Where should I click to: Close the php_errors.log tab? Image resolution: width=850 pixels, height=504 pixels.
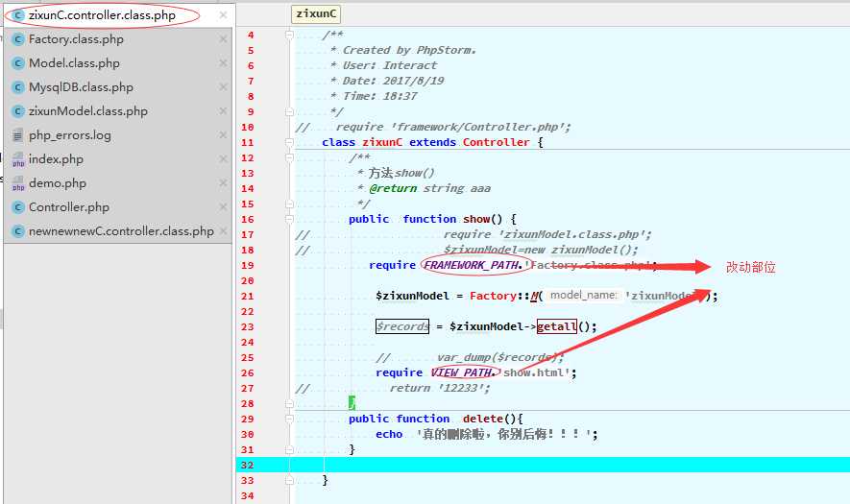point(223,135)
